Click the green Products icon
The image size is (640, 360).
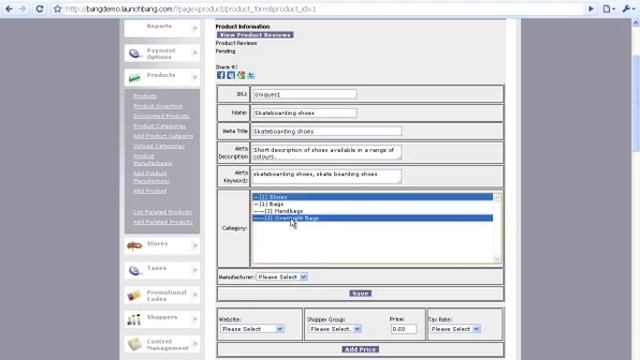pos(134,78)
